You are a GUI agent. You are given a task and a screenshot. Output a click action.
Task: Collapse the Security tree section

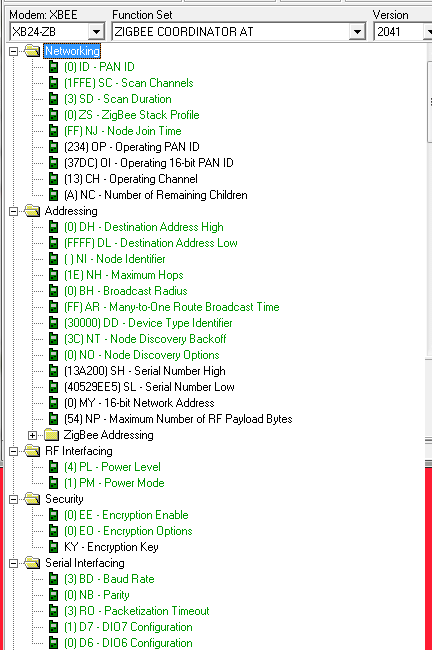click(x=14, y=499)
